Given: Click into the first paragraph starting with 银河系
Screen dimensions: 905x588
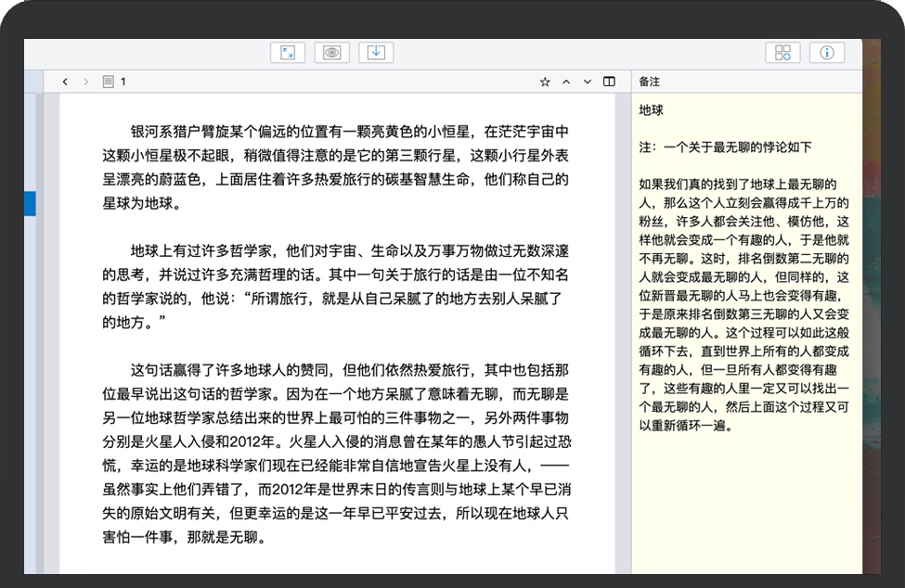Looking at the screenshot, I should coord(334,167).
